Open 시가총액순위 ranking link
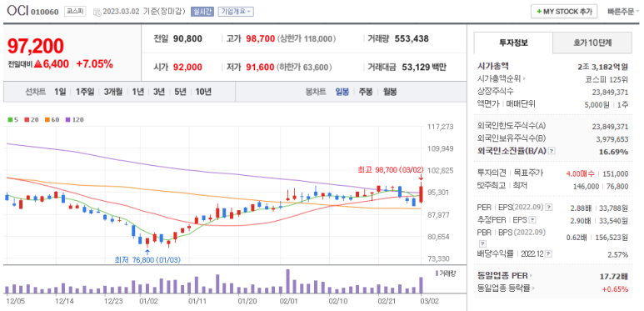Image resolution: width=644 pixels, height=311 pixels. (x=500, y=78)
